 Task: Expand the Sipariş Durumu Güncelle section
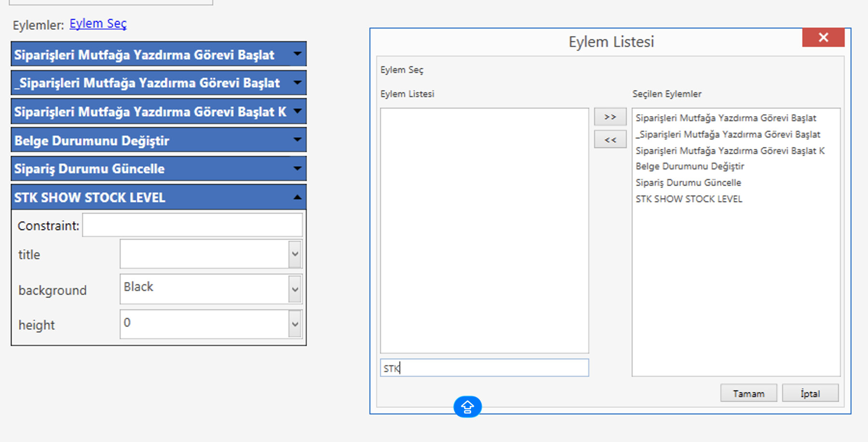pyautogui.click(x=298, y=168)
